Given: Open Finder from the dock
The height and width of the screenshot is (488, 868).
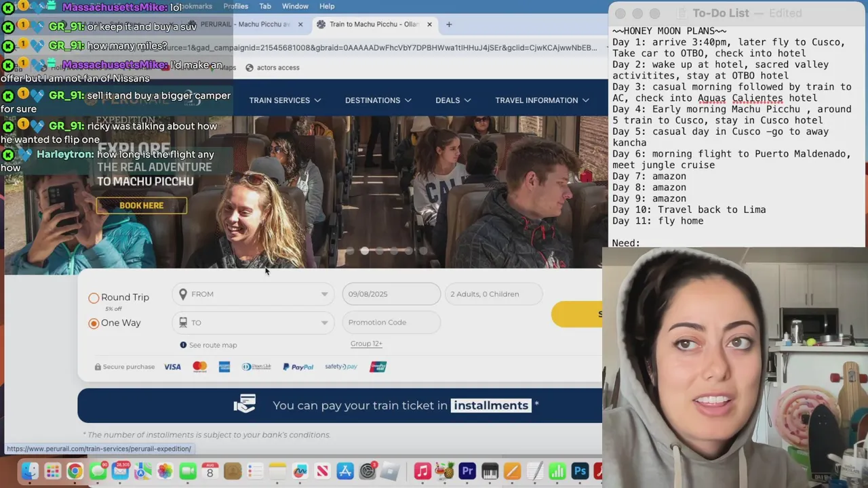Looking at the screenshot, I should click(30, 471).
